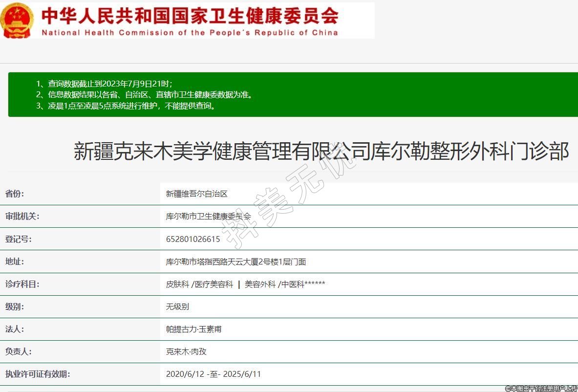Click 皮肤科 /医疗美容科 in 诊疗科目 row
Image resolution: width=578 pixels, height=392 pixels.
[199, 284]
